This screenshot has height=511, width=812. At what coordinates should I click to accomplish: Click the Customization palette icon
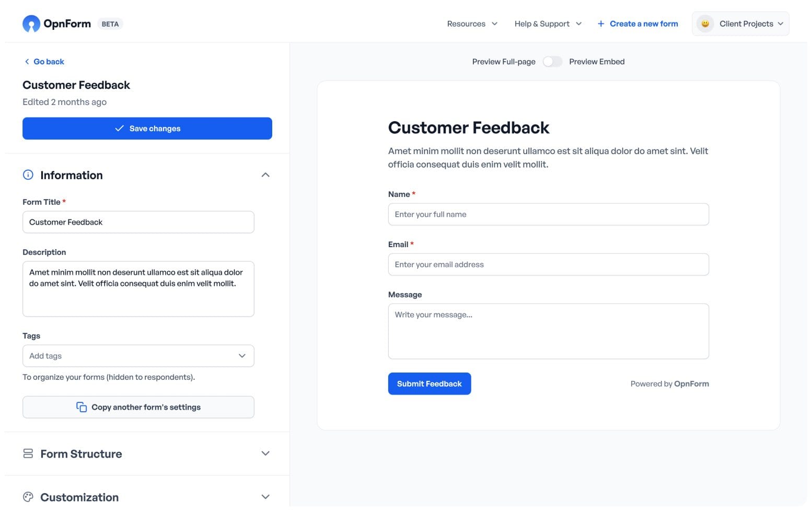tap(28, 496)
